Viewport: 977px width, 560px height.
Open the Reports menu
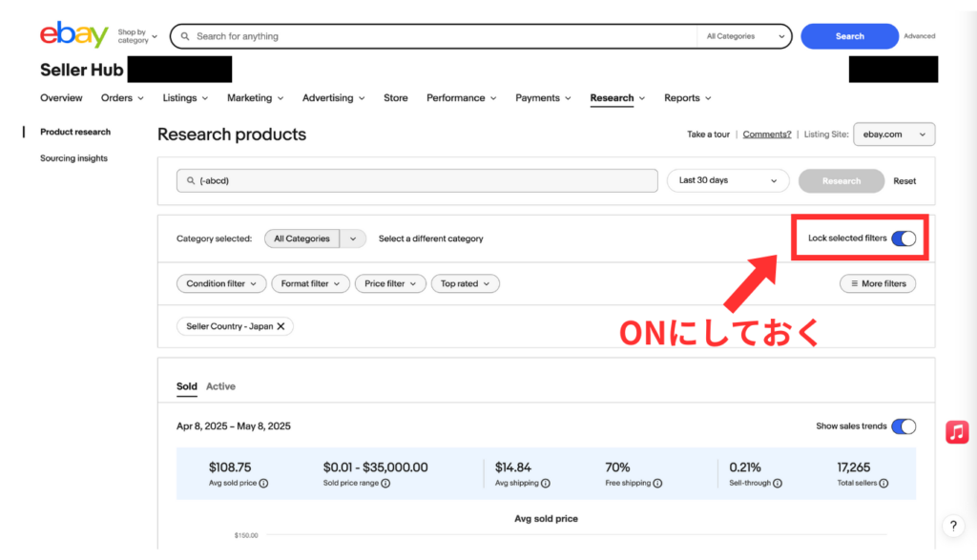pyautogui.click(x=687, y=98)
